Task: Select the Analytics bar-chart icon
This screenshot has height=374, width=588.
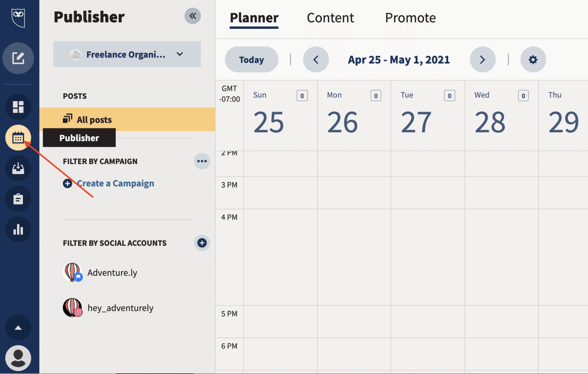Action: point(18,230)
